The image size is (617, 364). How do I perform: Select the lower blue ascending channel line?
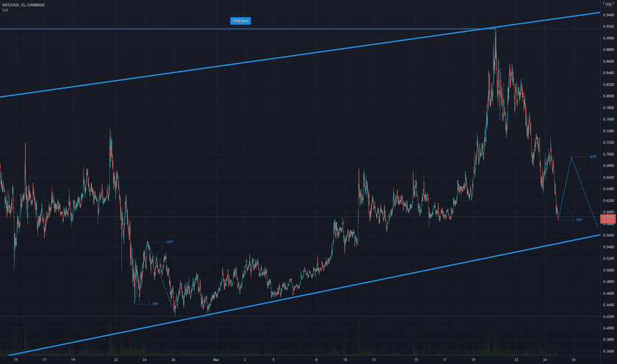pyautogui.click(x=304, y=296)
